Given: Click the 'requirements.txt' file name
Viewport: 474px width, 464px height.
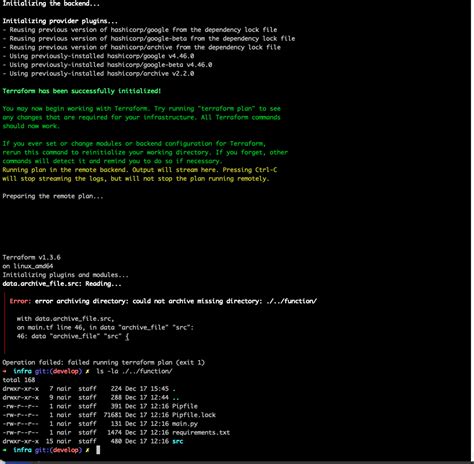Looking at the screenshot, I should 201,432.
